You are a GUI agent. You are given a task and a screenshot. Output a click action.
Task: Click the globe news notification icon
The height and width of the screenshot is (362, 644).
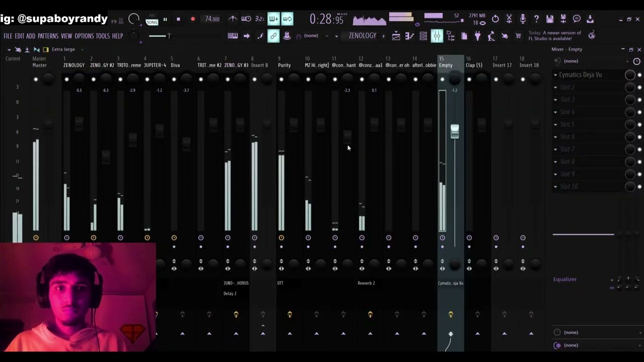click(x=592, y=35)
